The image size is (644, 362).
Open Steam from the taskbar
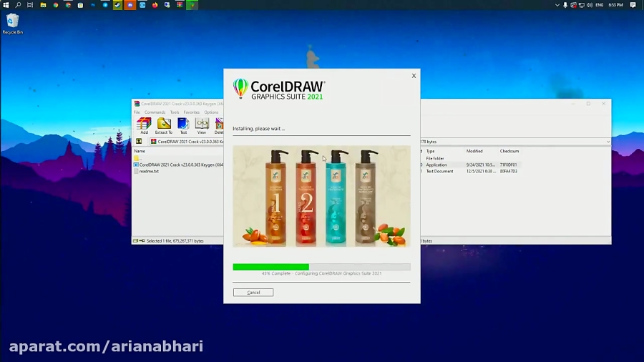tap(117, 5)
